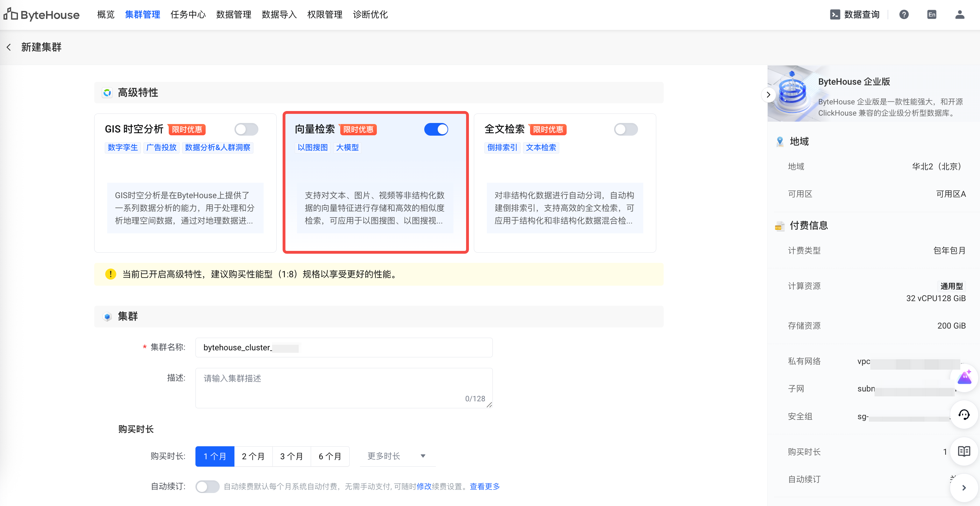The height and width of the screenshot is (506, 980).
Task: Click the 描述 cluster description textarea
Action: (x=344, y=388)
